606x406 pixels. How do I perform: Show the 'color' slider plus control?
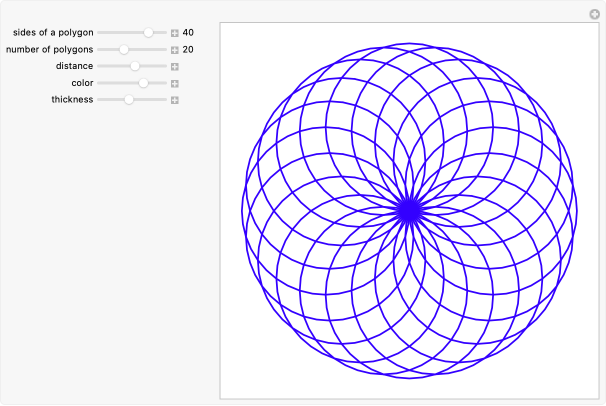[x=175, y=83]
